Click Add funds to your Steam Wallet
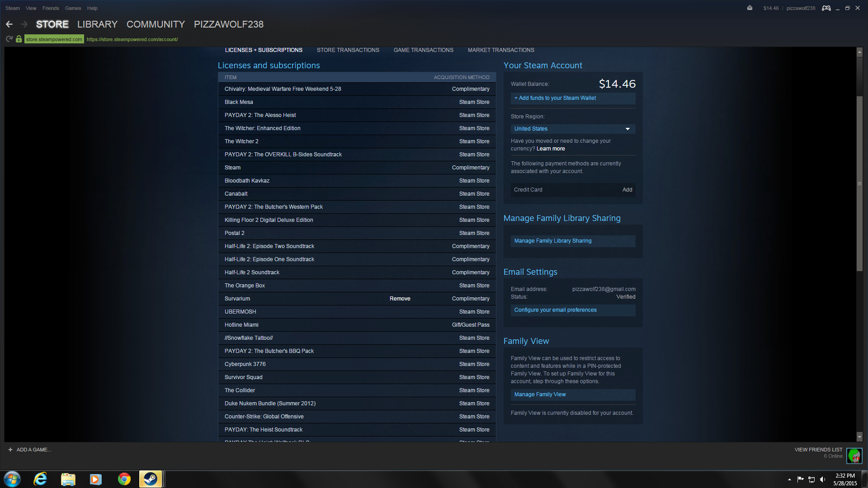Screen dimensions: 868x488 click(555, 98)
